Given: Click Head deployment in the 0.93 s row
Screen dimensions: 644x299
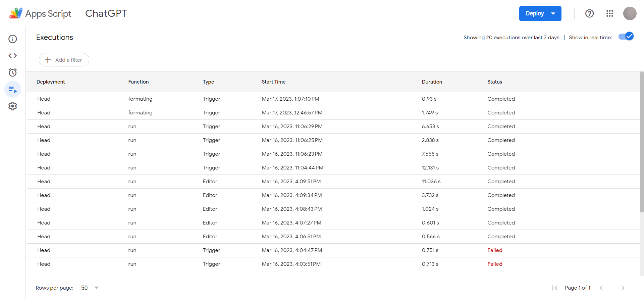Looking at the screenshot, I should [44, 99].
